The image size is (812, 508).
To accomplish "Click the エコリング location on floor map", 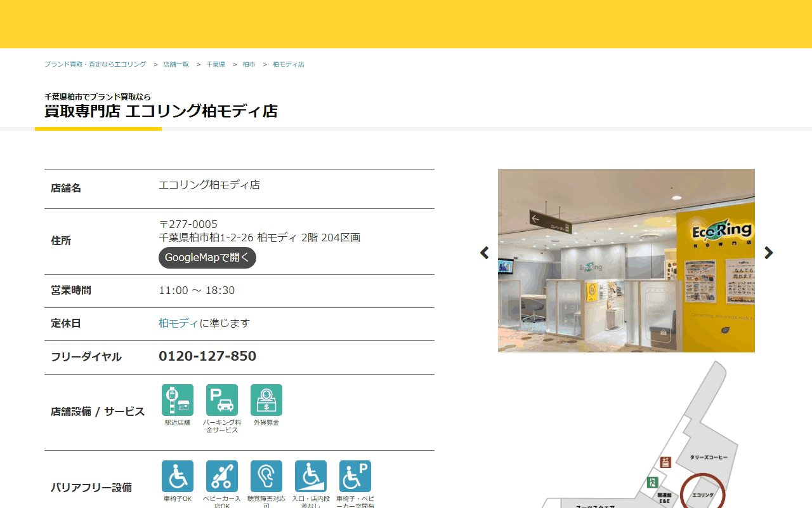I will click(702, 495).
